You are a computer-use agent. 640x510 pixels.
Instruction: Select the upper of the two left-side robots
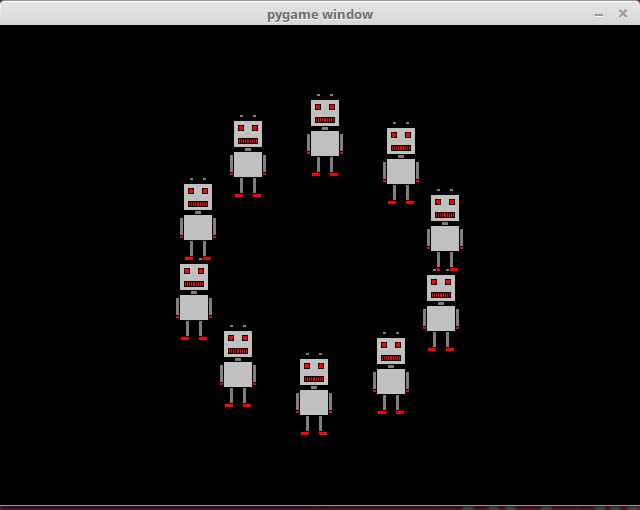198,220
